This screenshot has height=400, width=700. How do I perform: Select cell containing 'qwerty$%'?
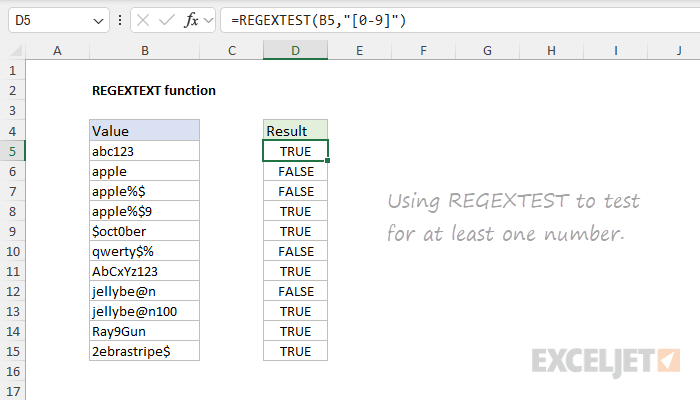[x=145, y=251]
